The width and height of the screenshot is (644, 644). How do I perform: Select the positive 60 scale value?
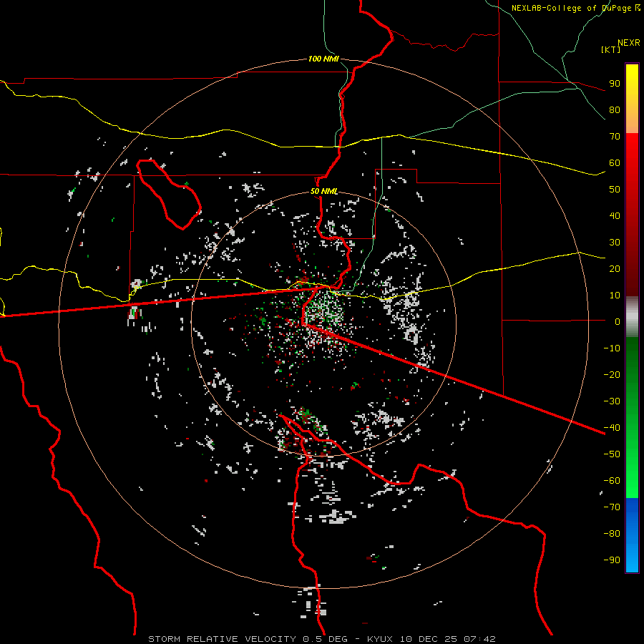615,162
